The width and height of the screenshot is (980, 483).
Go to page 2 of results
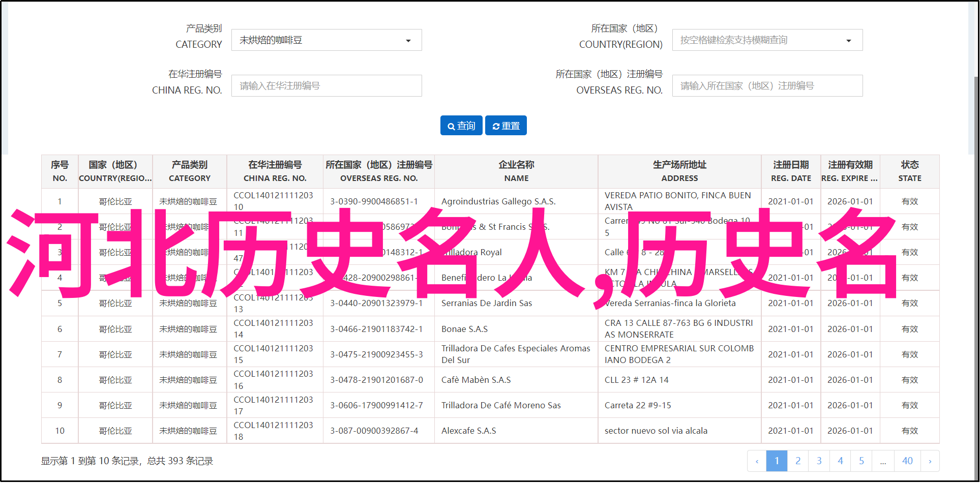point(798,461)
